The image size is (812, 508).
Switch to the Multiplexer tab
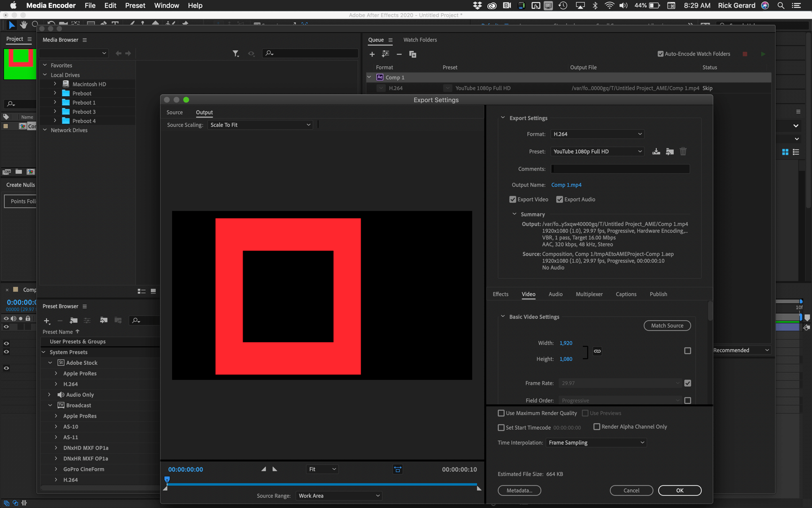coord(589,294)
